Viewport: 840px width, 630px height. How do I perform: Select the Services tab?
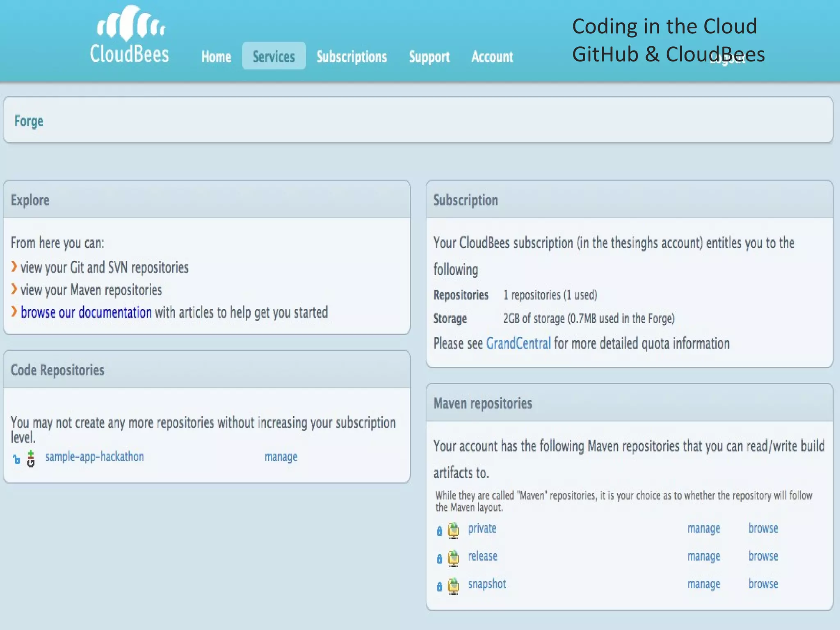[x=274, y=56]
